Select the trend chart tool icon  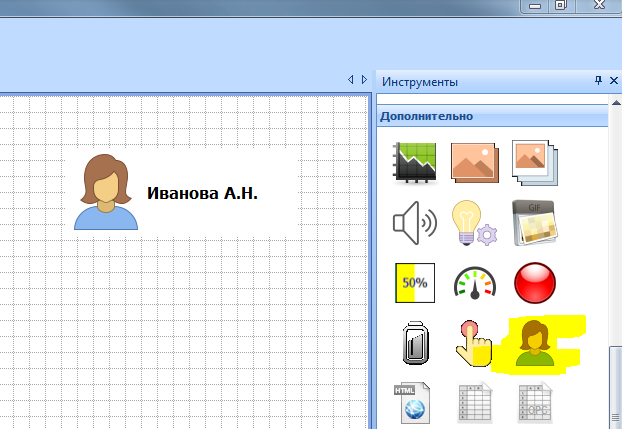[415, 162]
